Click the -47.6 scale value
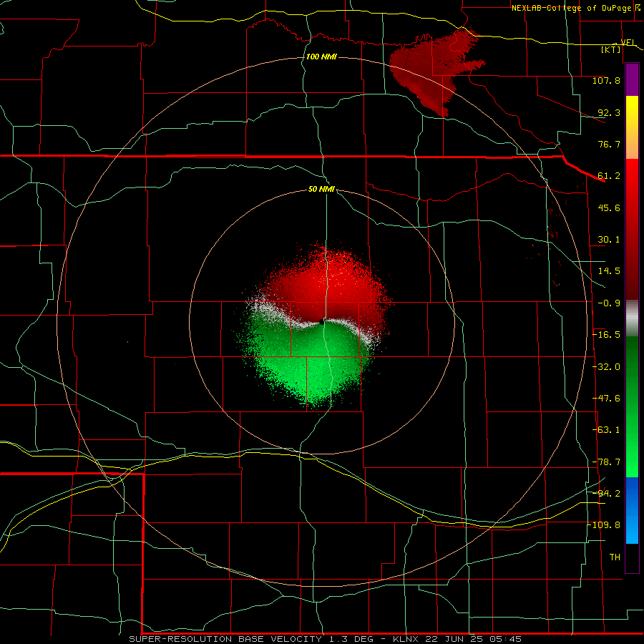The height and width of the screenshot is (644, 644). (x=606, y=399)
